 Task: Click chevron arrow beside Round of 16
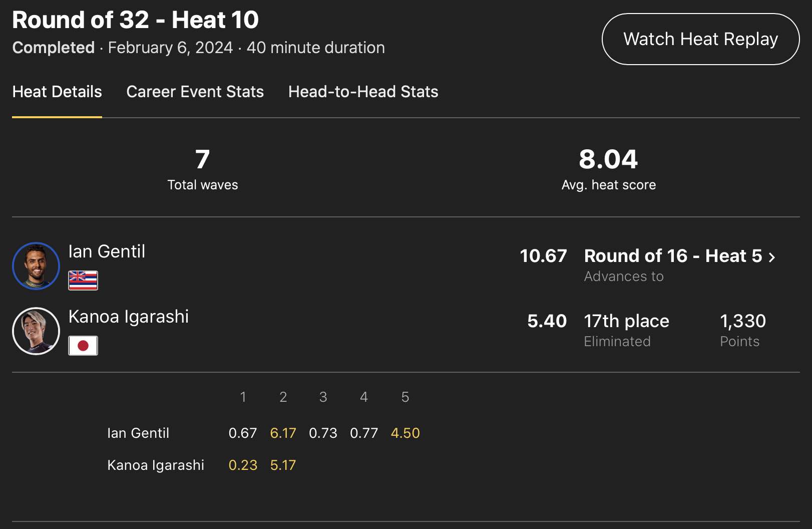(772, 257)
